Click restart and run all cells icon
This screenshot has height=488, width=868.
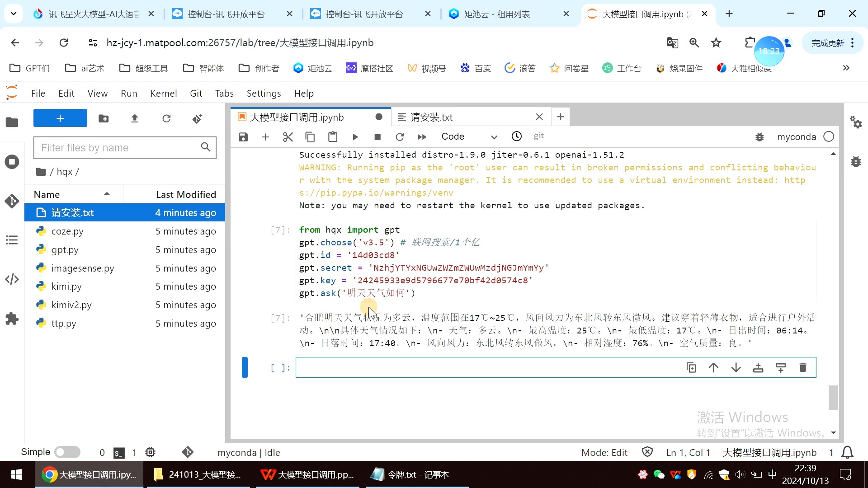[x=421, y=137]
